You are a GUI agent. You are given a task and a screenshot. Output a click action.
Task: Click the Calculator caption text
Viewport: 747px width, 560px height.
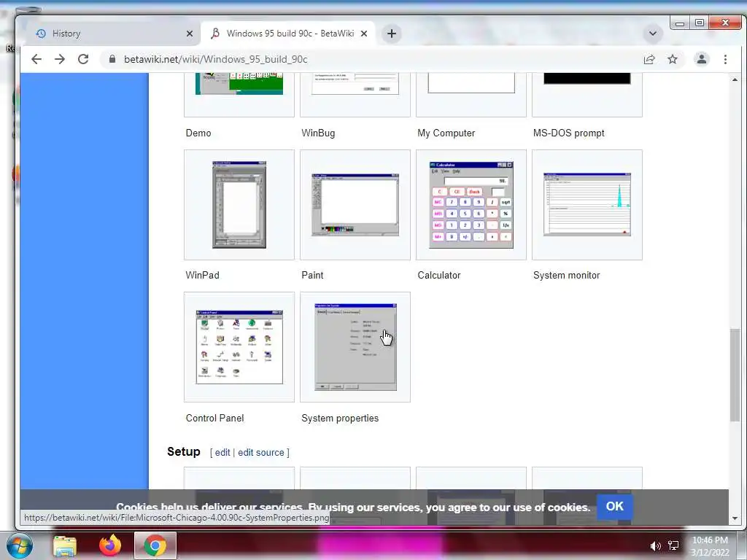438,275
